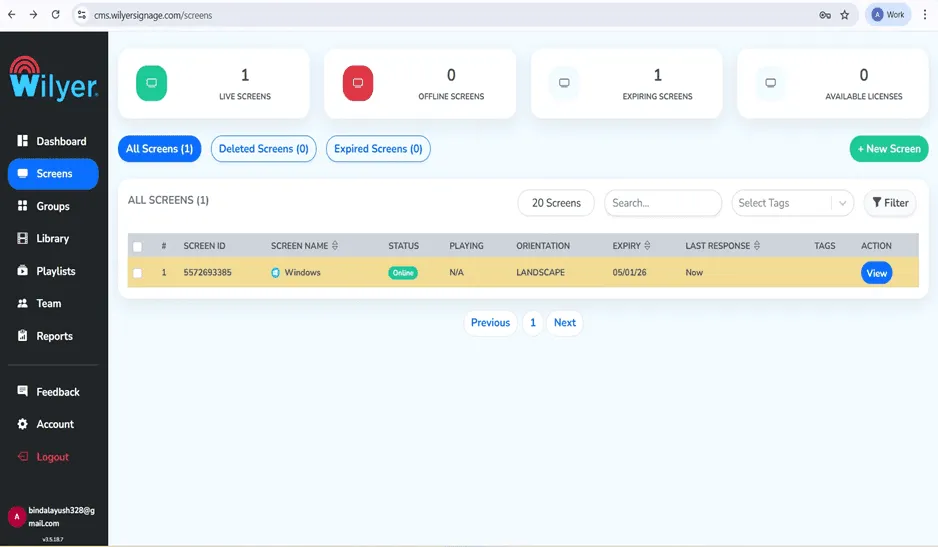Bookmark page with the star icon

tap(845, 15)
